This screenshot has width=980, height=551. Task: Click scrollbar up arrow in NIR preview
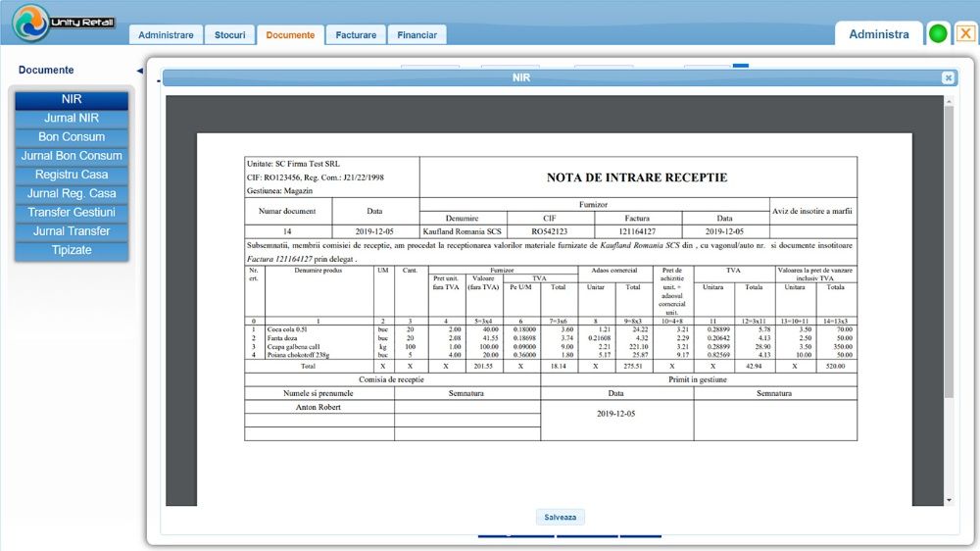948,101
